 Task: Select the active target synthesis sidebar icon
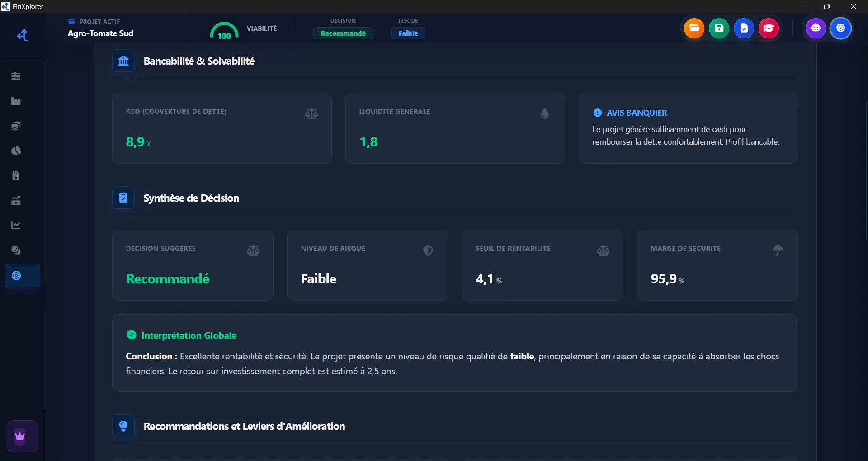point(22,276)
